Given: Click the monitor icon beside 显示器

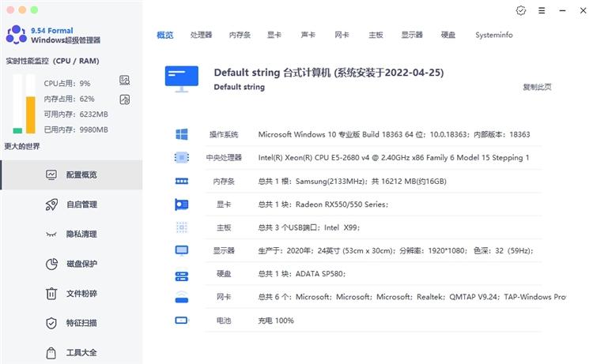Looking at the screenshot, I should coord(182,250).
